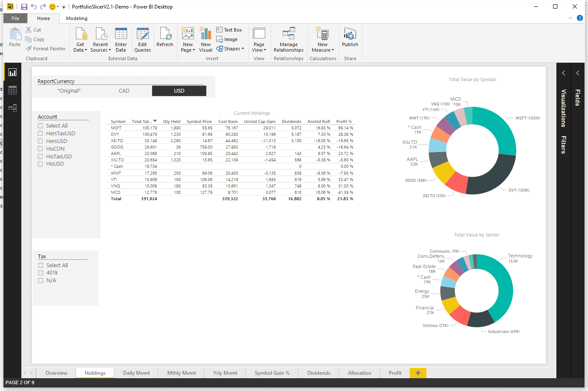Tick the 401k tax checkbox
This screenshot has height=391, width=588.
(41, 273)
